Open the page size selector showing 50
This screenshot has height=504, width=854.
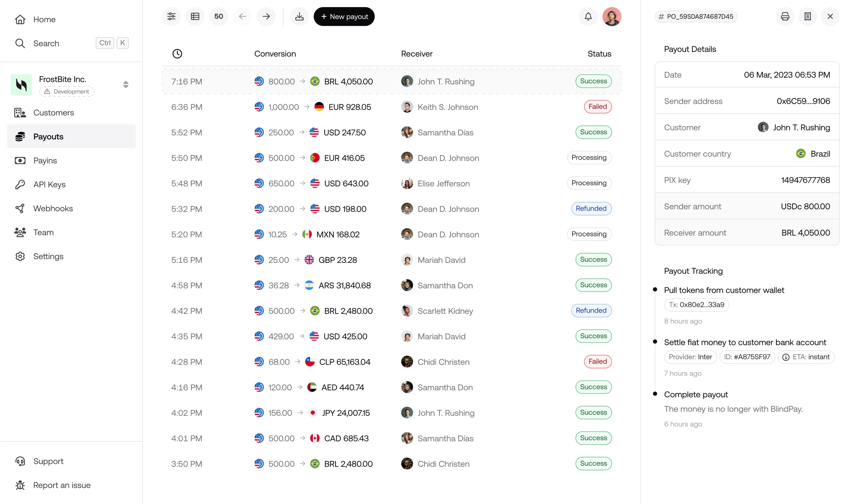pyautogui.click(x=219, y=16)
